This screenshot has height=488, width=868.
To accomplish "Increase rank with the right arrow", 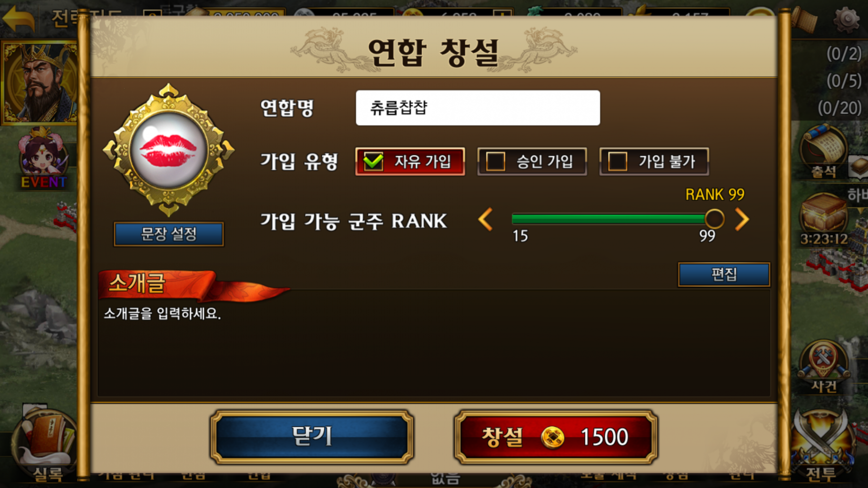I will tap(742, 220).
